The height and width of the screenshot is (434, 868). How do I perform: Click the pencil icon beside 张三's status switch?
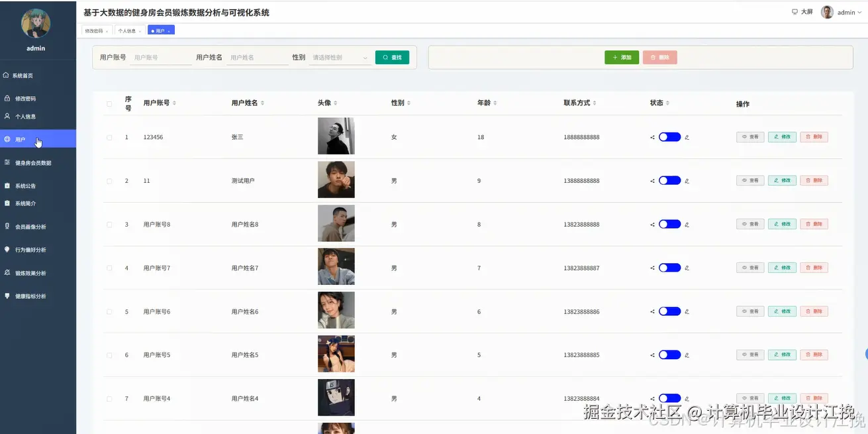[687, 137]
